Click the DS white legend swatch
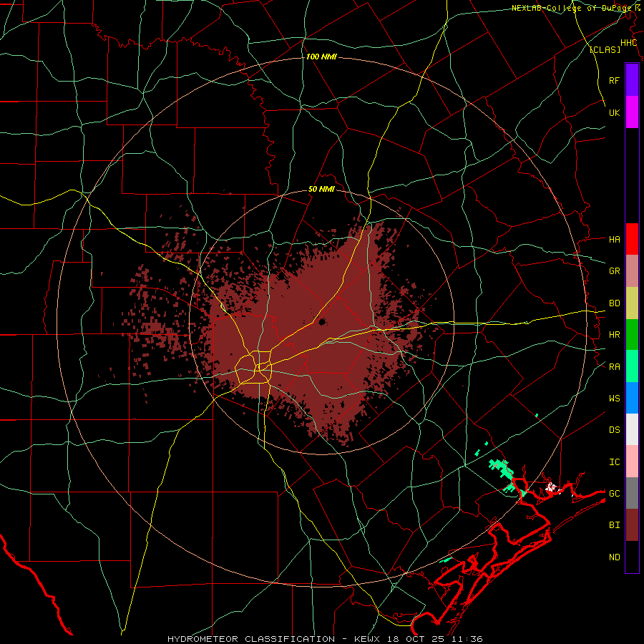644x644 pixels. tap(632, 429)
